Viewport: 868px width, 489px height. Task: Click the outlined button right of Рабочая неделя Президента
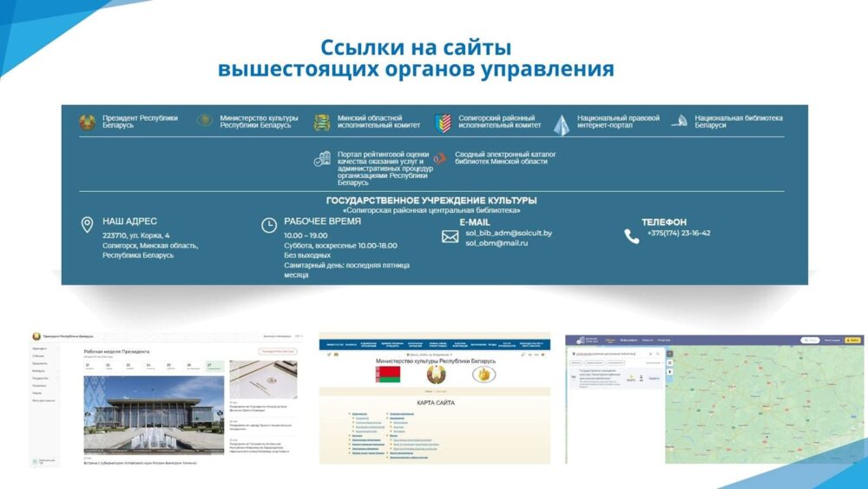278,351
